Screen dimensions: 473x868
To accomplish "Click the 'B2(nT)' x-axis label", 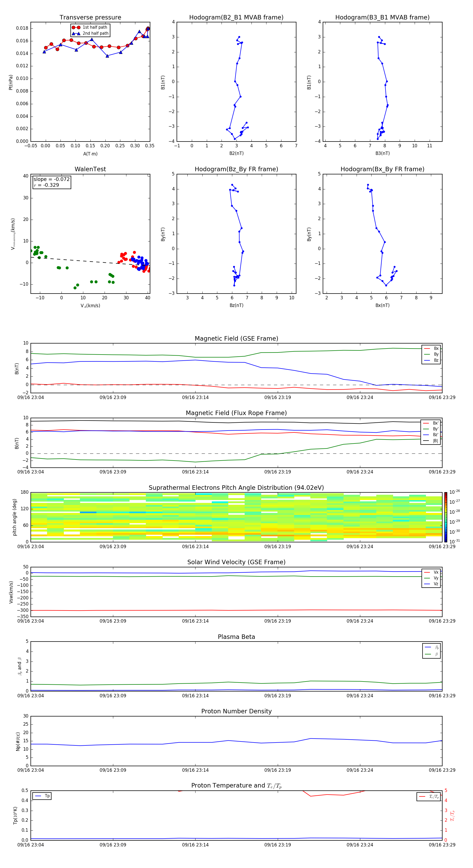I will click(x=236, y=153).
